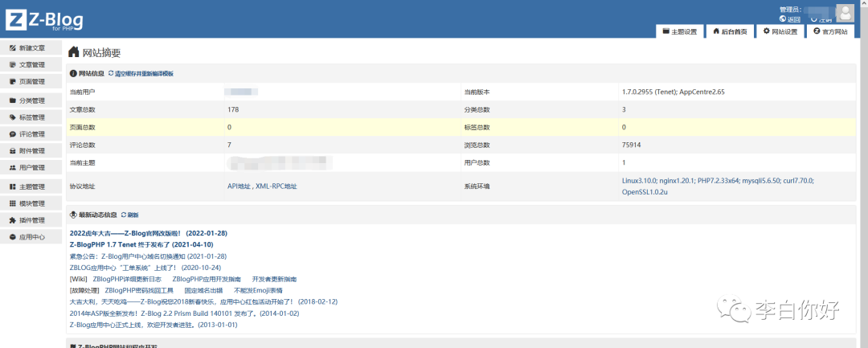
Task: Open 文章管理 via its sidebar icon
Action: click(x=13, y=65)
